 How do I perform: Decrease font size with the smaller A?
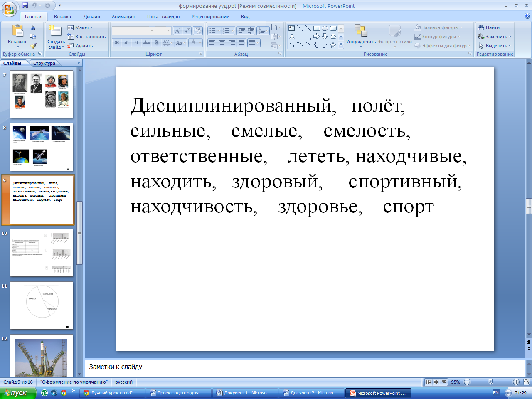pyautogui.click(x=187, y=31)
